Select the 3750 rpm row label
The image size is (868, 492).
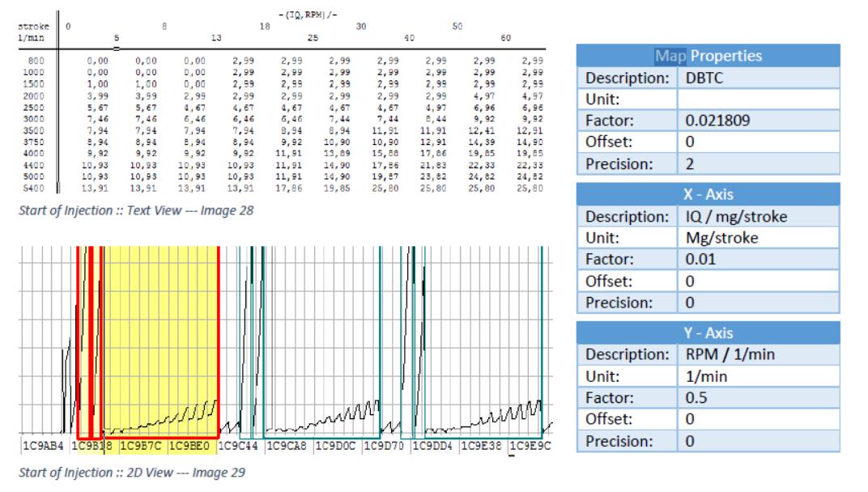pyautogui.click(x=34, y=142)
